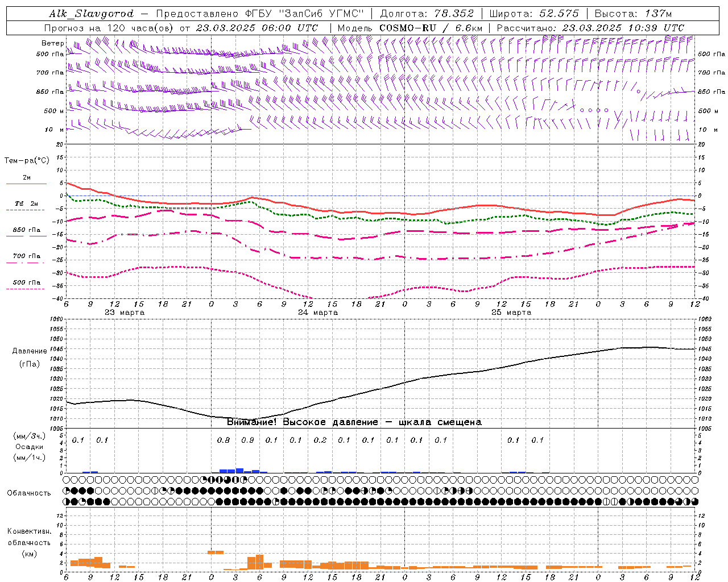Click the 0.8 precipitation value
The width and height of the screenshot is (728, 582).
(x=224, y=440)
